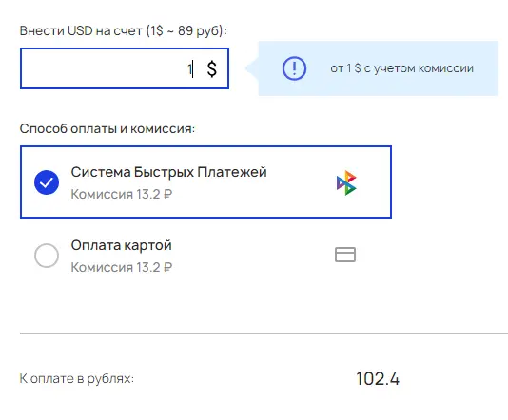The height and width of the screenshot is (420, 508).
Task: Click the exchange rate text '1$ ~ 89 руб'
Action: coord(185,31)
